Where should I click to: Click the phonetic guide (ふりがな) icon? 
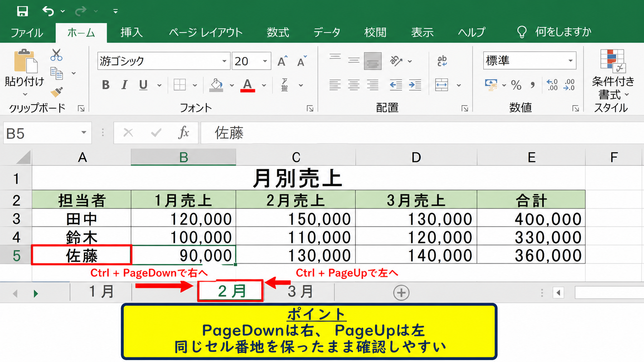tap(285, 85)
